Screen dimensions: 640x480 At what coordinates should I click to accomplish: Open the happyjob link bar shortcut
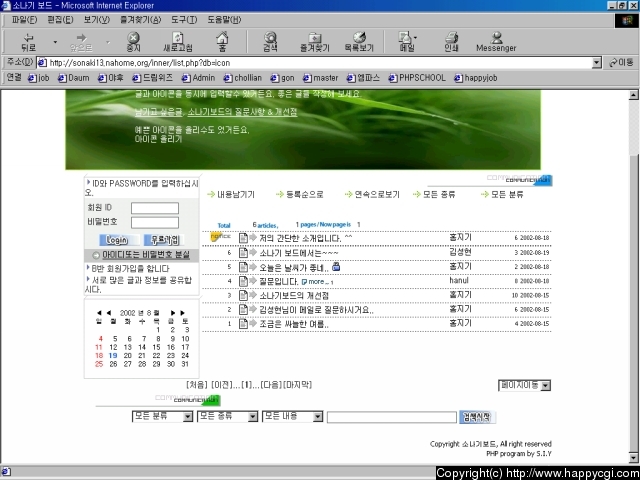point(476,78)
